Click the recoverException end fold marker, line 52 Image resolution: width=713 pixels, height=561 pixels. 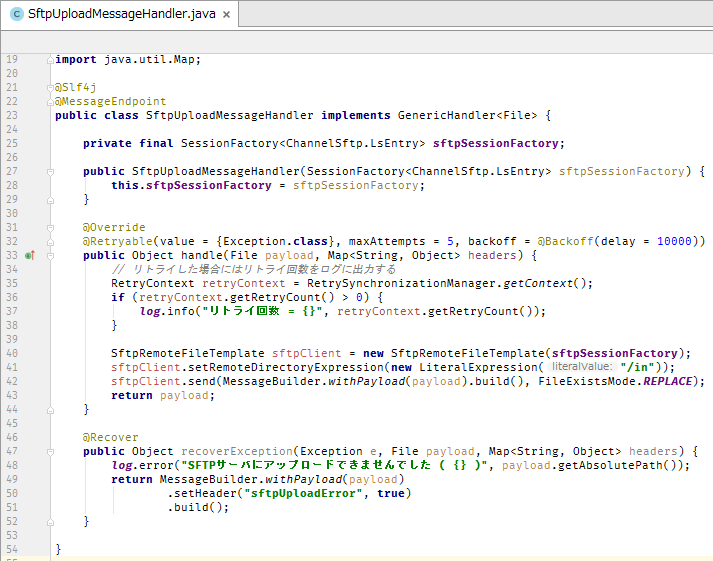(50, 521)
